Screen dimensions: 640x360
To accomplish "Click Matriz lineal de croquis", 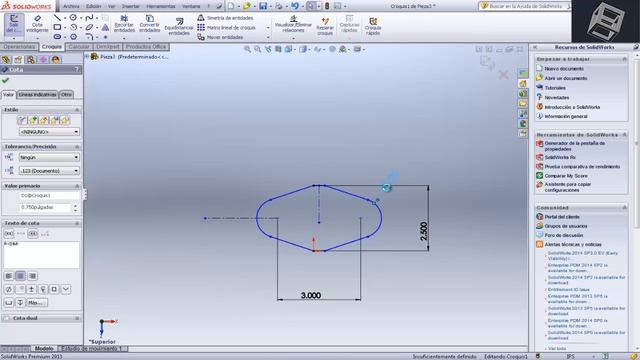I will (x=227, y=27).
